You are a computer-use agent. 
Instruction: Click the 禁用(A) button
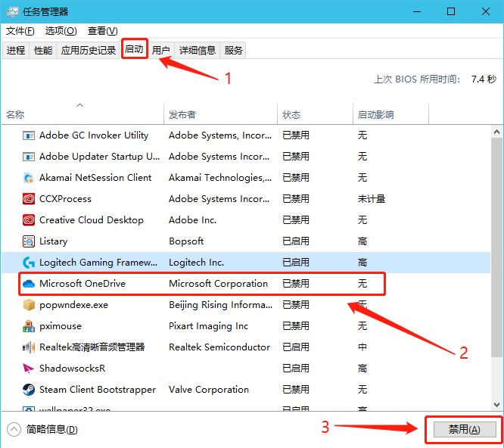pyautogui.click(x=464, y=430)
